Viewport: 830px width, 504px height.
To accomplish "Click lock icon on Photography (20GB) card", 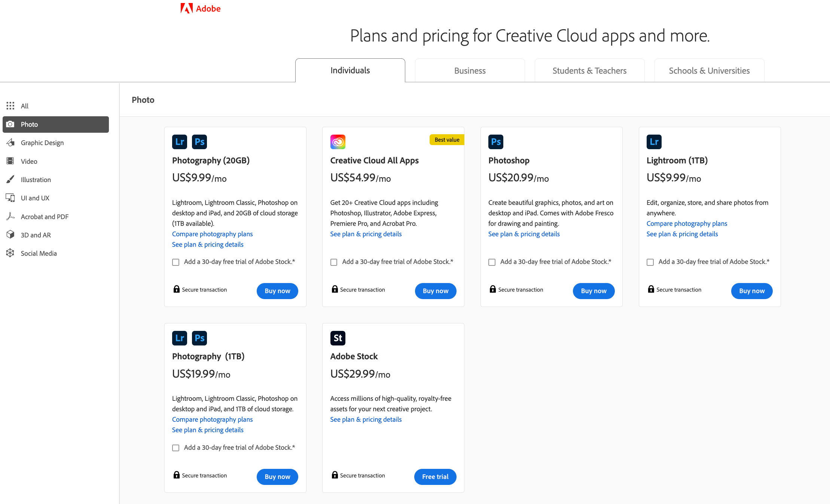I will 177,289.
